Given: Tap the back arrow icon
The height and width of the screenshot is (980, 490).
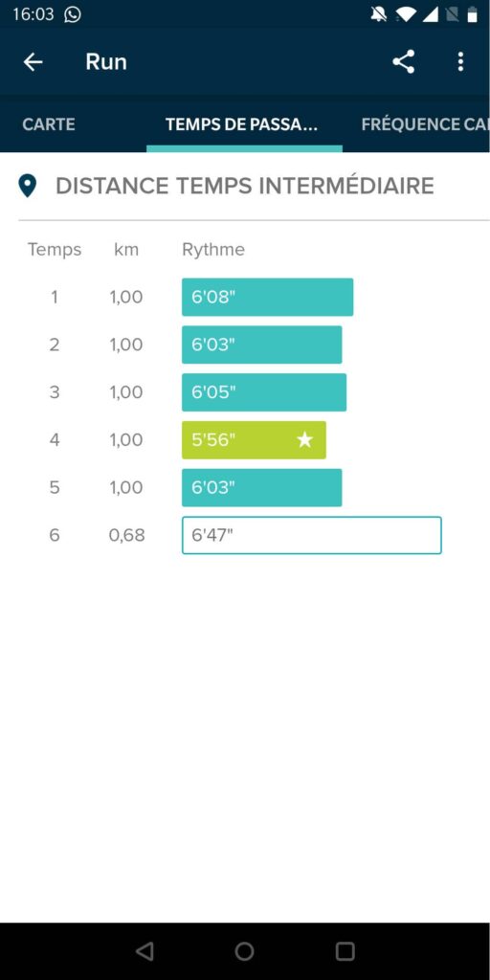Looking at the screenshot, I should pyautogui.click(x=33, y=61).
